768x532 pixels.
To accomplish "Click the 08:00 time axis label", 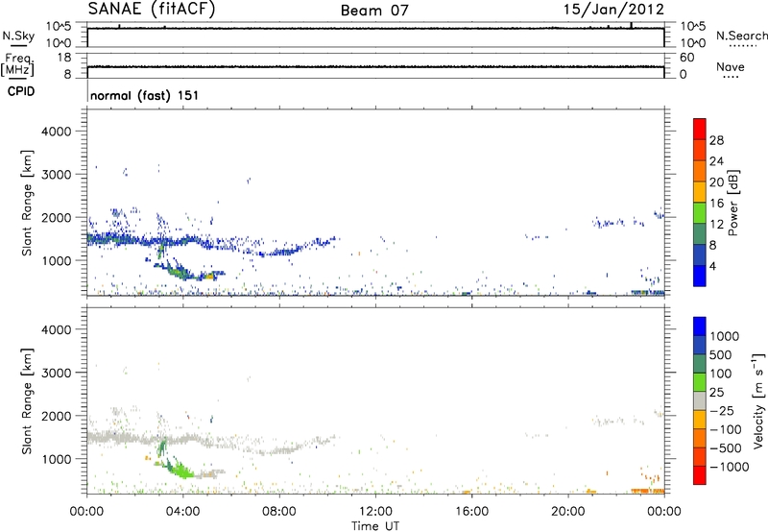I will (x=279, y=512).
